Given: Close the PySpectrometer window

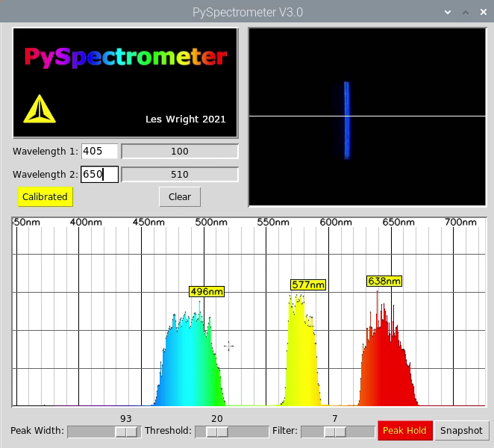Looking at the screenshot, I should coord(484,12).
